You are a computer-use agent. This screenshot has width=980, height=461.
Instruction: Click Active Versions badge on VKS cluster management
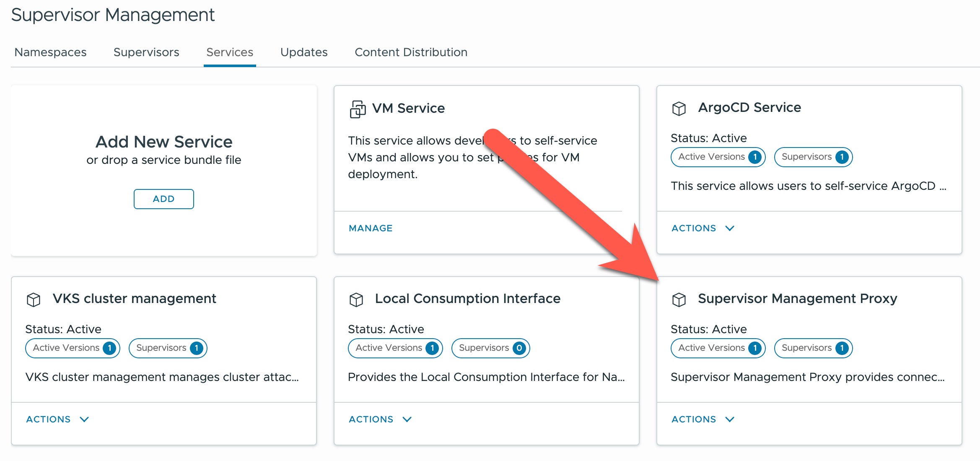72,348
